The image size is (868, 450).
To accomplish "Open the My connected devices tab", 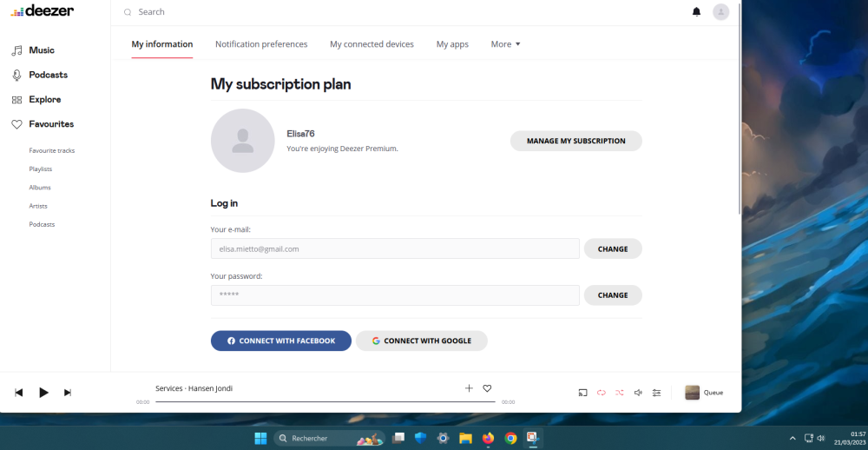I will [372, 44].
